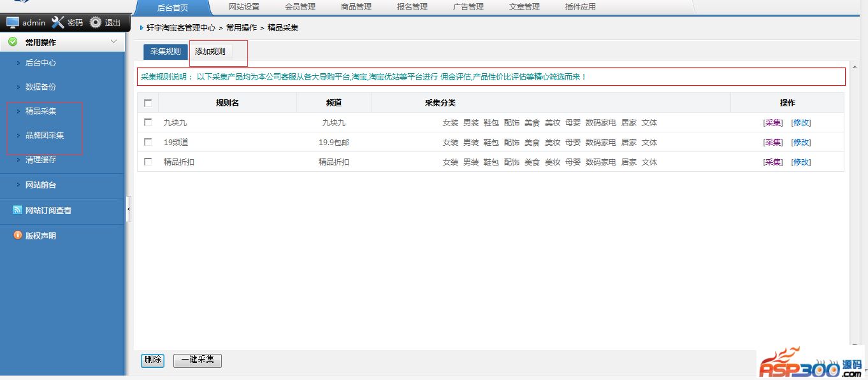The image size is (868, 380).
Task: Toggle the select-all checkbox in table header
Action: click(x=148, y=103)
